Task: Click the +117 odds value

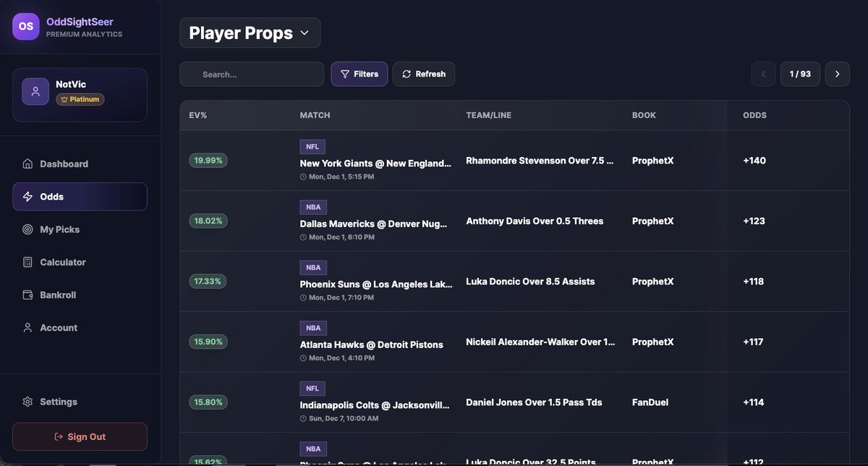Action: 753,342
